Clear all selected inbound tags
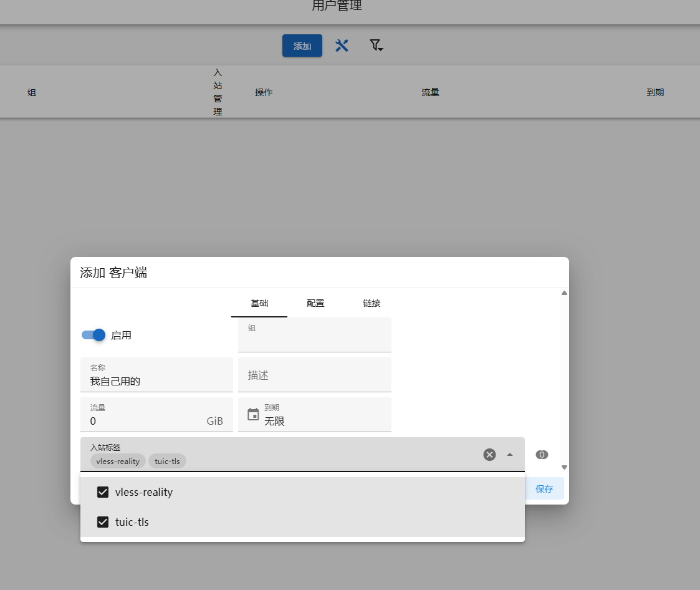Image resolution: width=700 pixels, height=590 pixels. [x=489, y=455]
